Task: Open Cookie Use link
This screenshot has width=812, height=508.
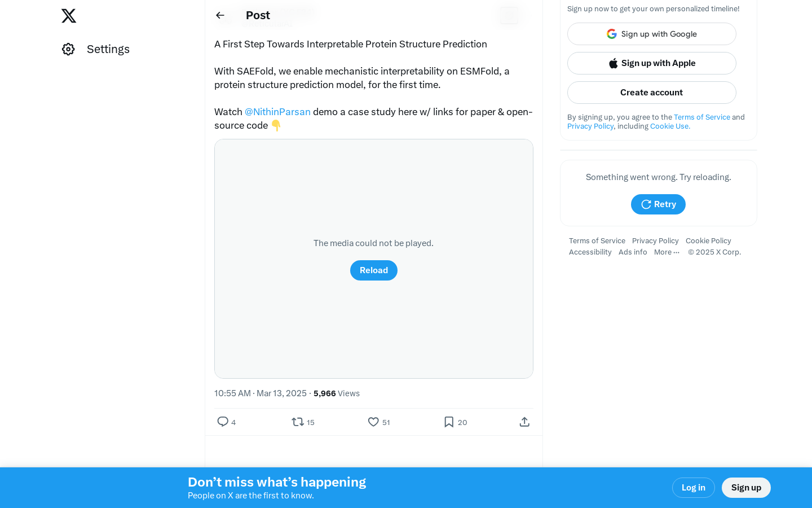Action: point(670,126)
